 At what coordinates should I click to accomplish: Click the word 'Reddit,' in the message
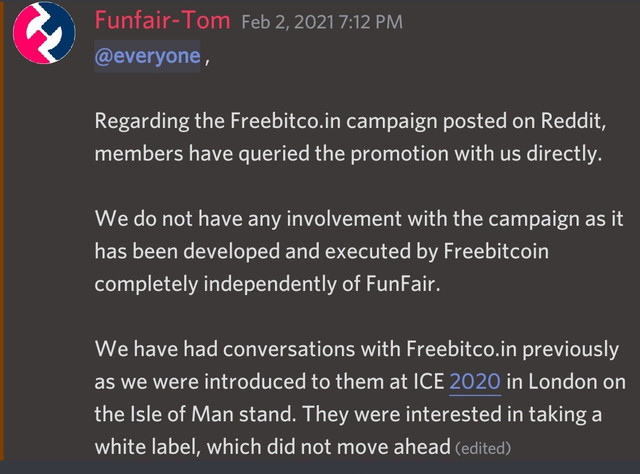pos(573,121)
